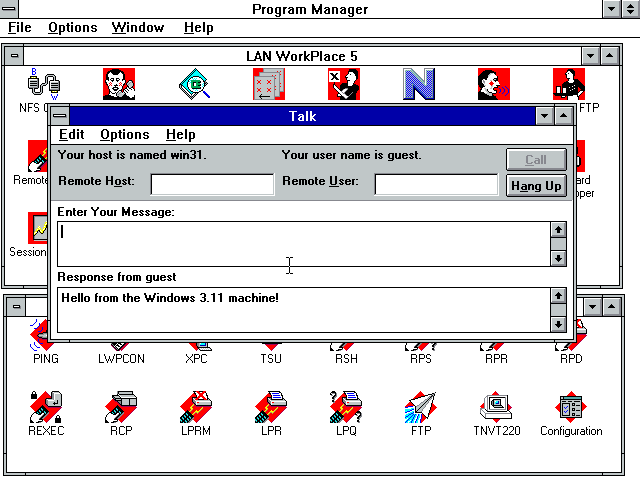Select the stacked pages with X marks icon
Image resolution: width=640 pixels, height=480 pixels.
pyautogui.click(x=269, y=84)
